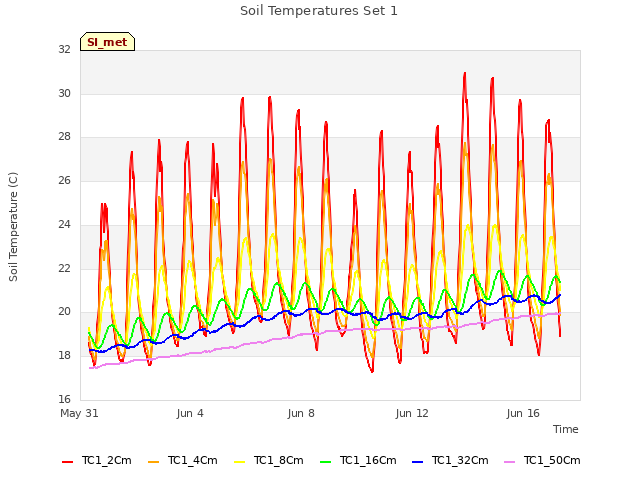Click the orange TC1_4Cm legend swatch
The height and width of the screenshot is (480, 640).
click(153, 462)
